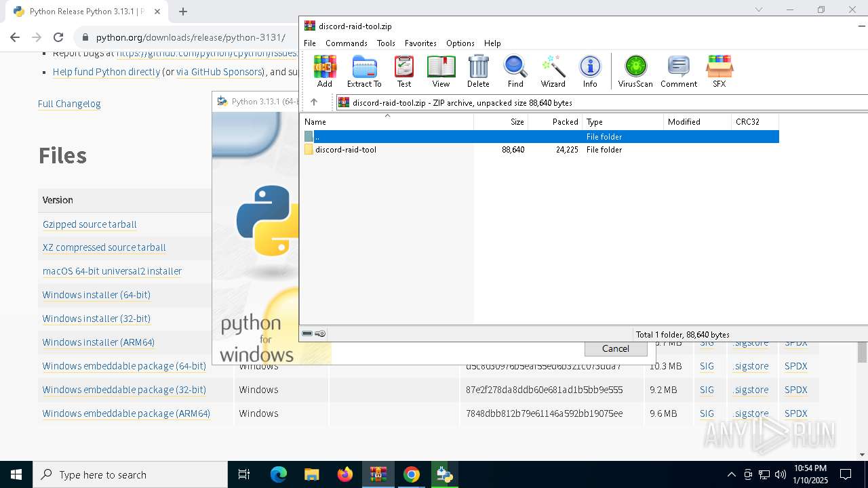Open Windows Start menu
The width and height of the screenshot is (868, 488).
pyautogui.click(x=16, y=474)
